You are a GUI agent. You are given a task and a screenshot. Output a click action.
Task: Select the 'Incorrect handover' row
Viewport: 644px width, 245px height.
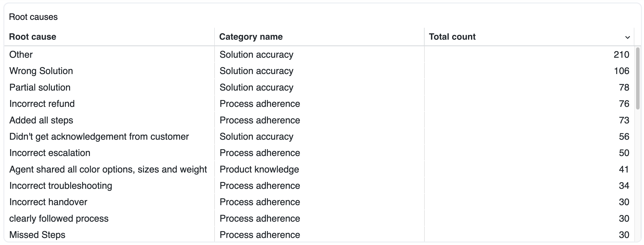(48, 202)
